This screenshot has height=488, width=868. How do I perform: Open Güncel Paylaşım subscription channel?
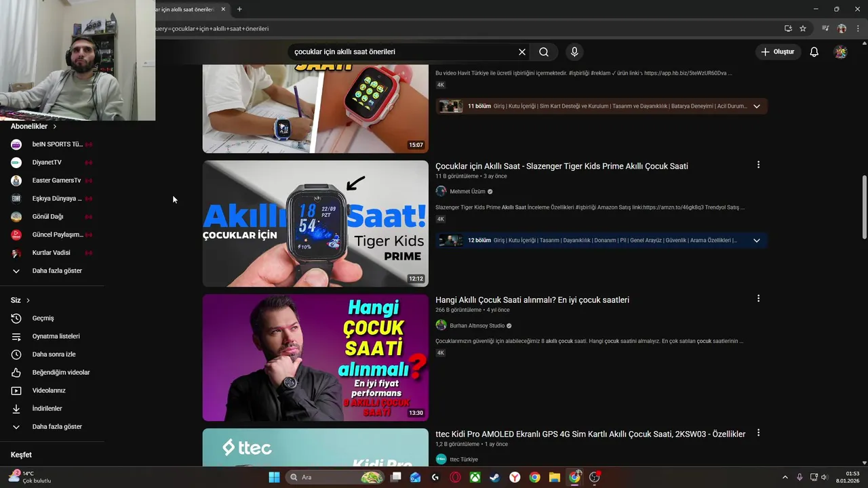click(52, 235)
